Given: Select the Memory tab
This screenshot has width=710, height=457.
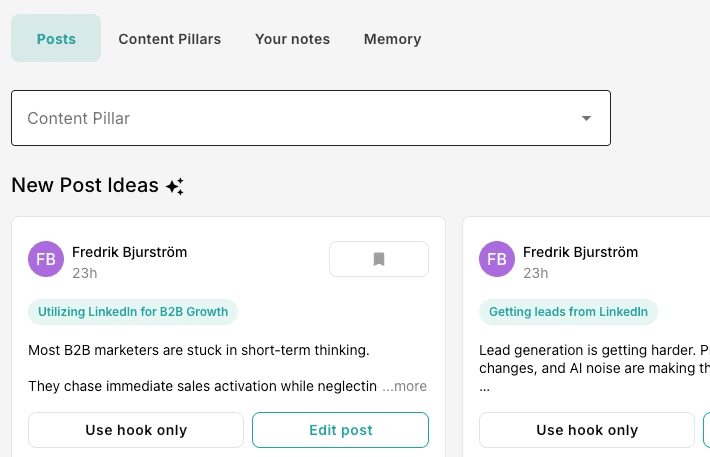Looking at the screenshot, I should coord(392,39).
